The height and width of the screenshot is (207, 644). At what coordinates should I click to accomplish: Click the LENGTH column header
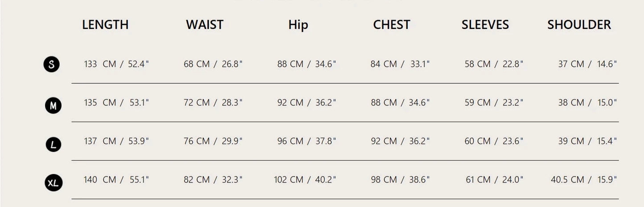(105, 25)
